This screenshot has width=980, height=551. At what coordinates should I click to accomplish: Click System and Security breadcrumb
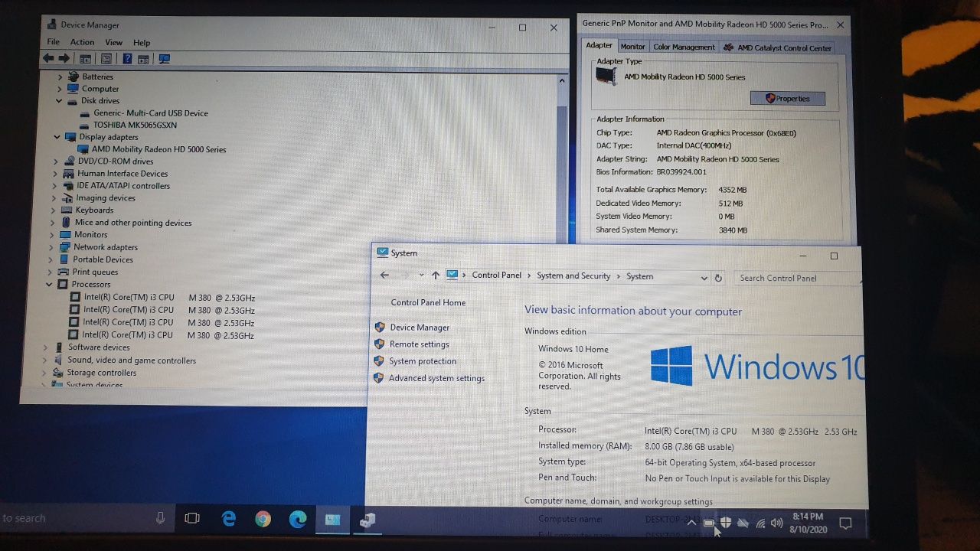click(x=573, y=275)
